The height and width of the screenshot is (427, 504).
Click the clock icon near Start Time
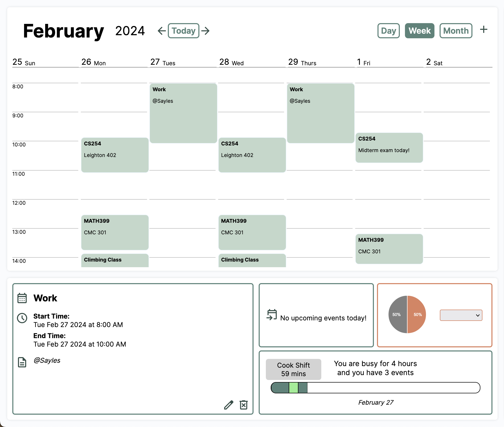pyautogui.click(x=22, y=318)
